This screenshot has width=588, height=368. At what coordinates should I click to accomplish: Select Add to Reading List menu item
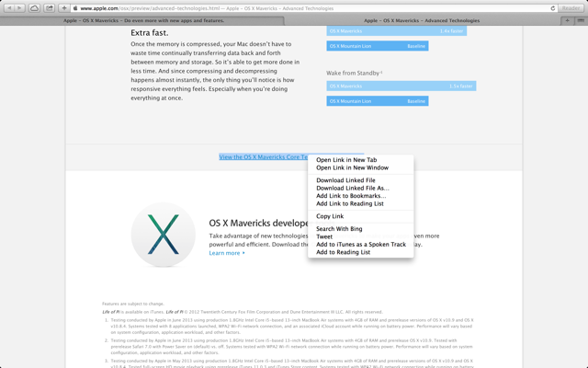[x=361, y=252]
